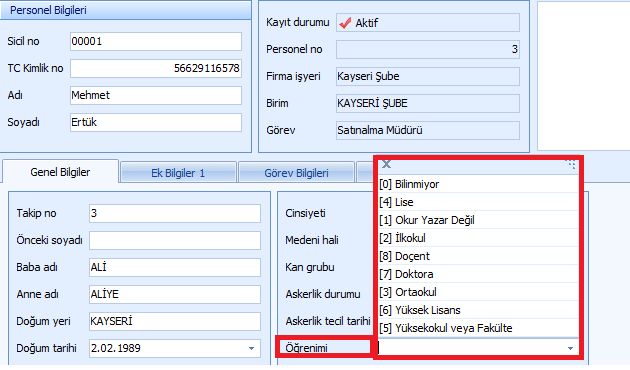Screen dimensions: 630x370
Task: Click the Sicil no field with 00001
Action: (x=156, y=41)
